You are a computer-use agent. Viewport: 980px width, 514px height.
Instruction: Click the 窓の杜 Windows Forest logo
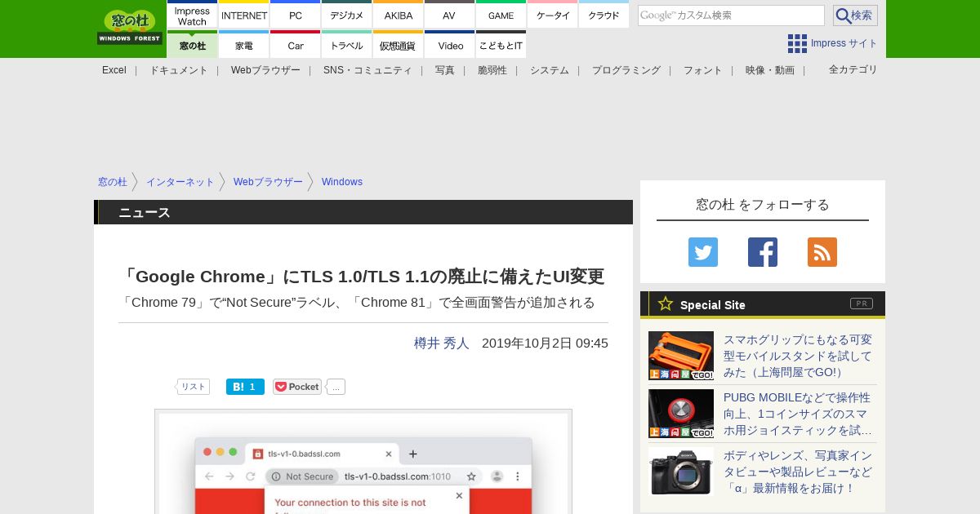click(130, 27)
